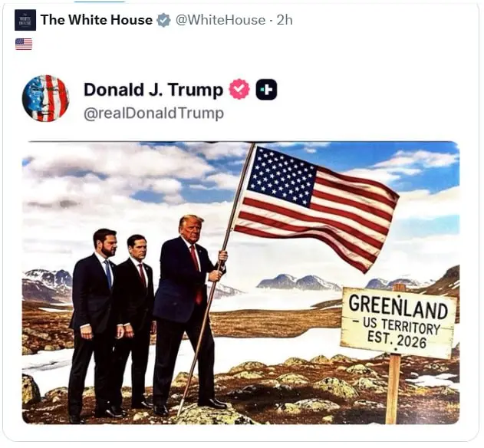
Task: Click the American flag in the picture
Action: point(314,207)
